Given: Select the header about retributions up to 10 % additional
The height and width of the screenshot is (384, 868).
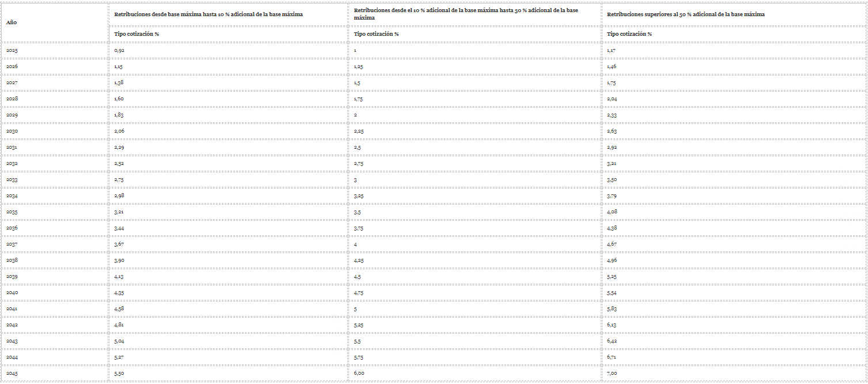Looking at the screenshot, I should click(x=209, y=14).
